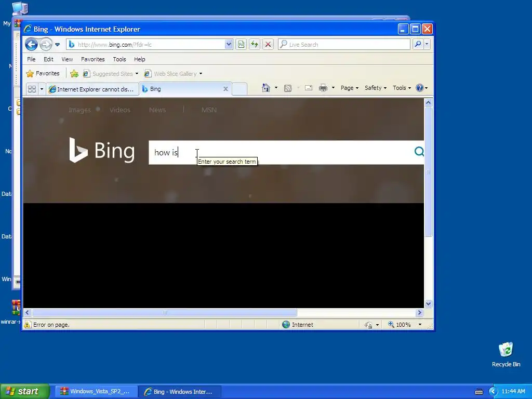Click the bing.com address bar

click(145, 45)
